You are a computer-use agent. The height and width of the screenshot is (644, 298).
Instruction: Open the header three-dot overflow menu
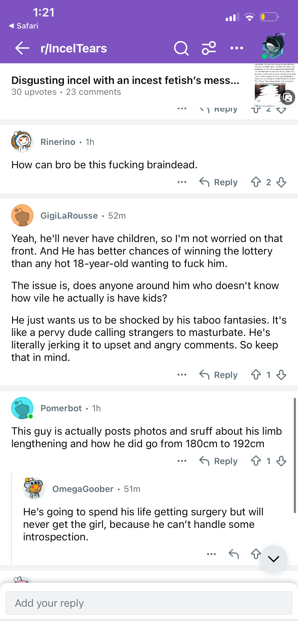click(236, 48)
